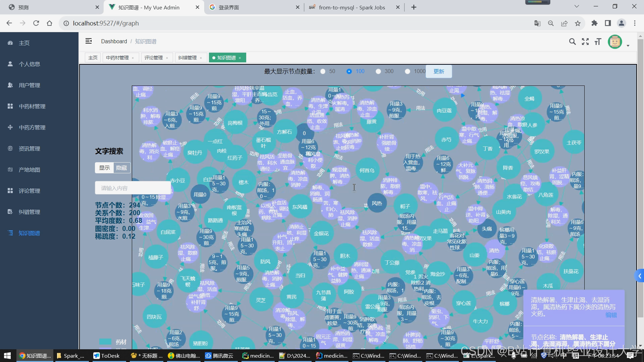Open the browser tab list chevron

pyautogui.click(x=577, y=6)
